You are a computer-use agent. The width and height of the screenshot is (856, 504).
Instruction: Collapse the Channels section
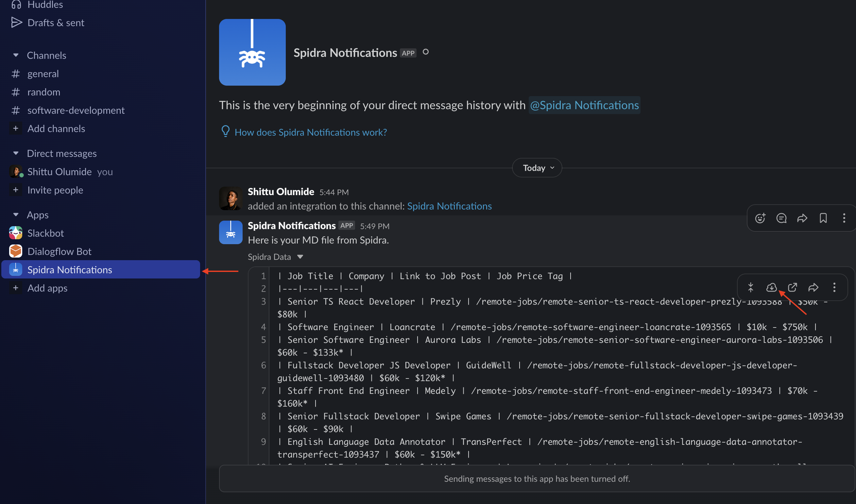click(16, 55)
